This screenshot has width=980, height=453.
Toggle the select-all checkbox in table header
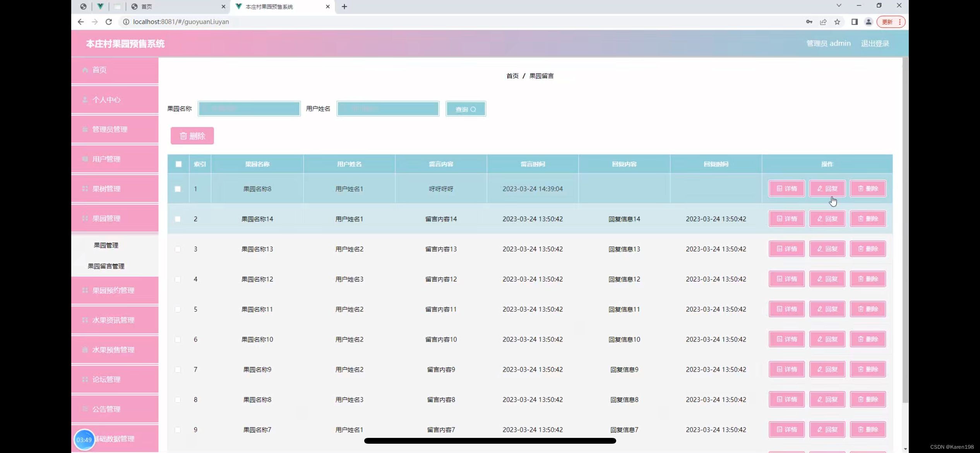click(x=178, y=164)
